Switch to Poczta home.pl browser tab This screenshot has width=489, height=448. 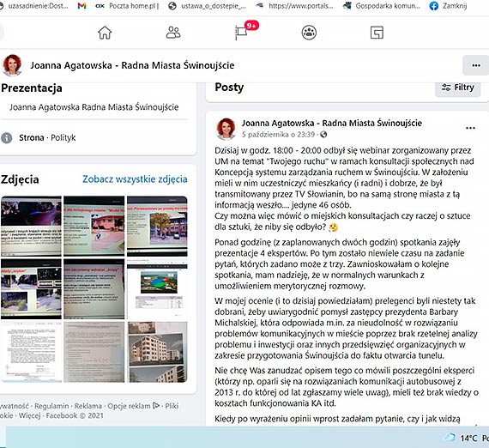click(x=127, y=6)
